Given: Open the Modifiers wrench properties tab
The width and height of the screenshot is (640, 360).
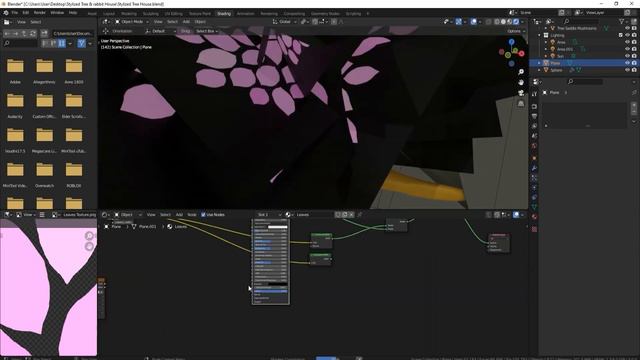Looking at the screenshot, I should pyautogui.click(x=534, y=168).
